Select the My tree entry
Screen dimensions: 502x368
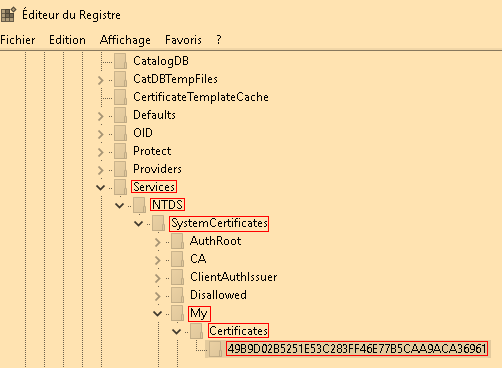199,314
